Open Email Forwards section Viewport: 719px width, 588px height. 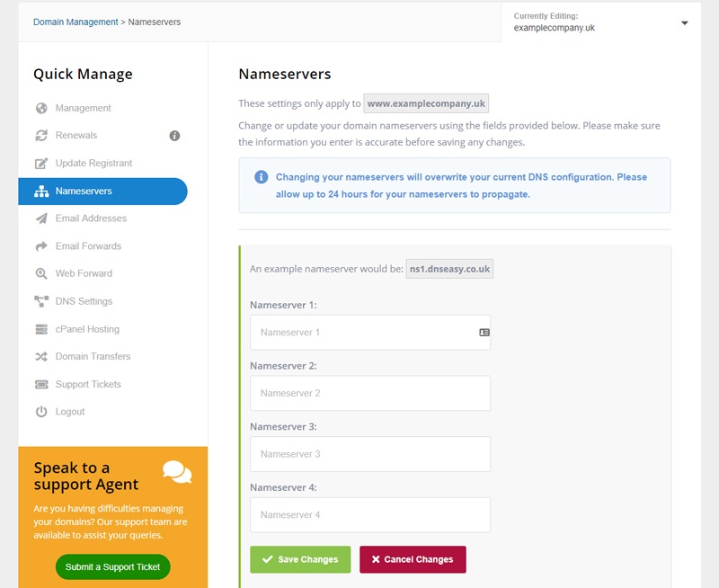pos(88,246)
